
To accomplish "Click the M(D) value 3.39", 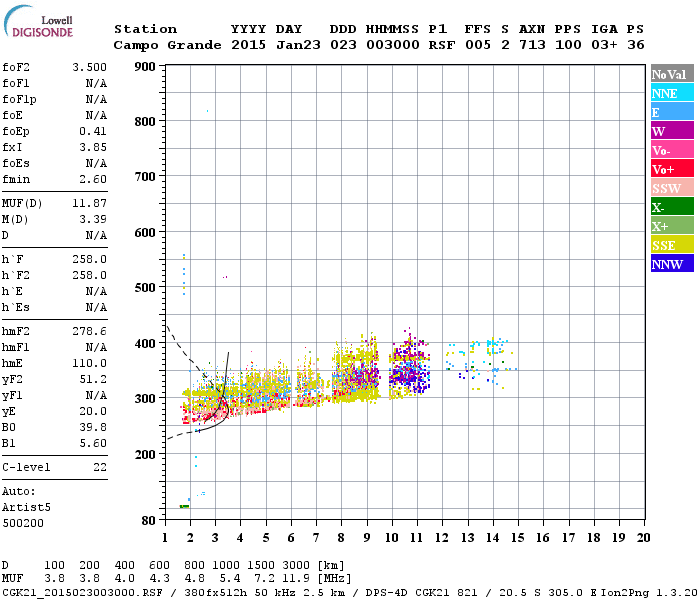I will [93, 219].
